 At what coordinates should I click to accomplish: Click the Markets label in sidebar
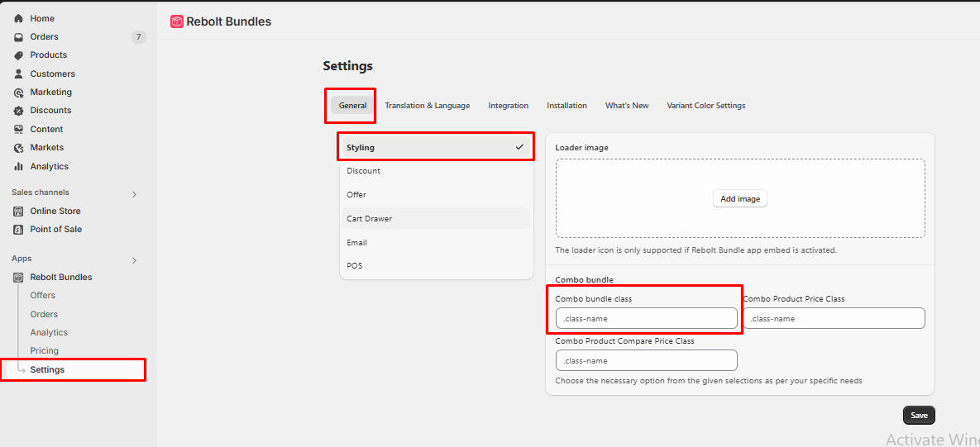(x=47, y=147)
